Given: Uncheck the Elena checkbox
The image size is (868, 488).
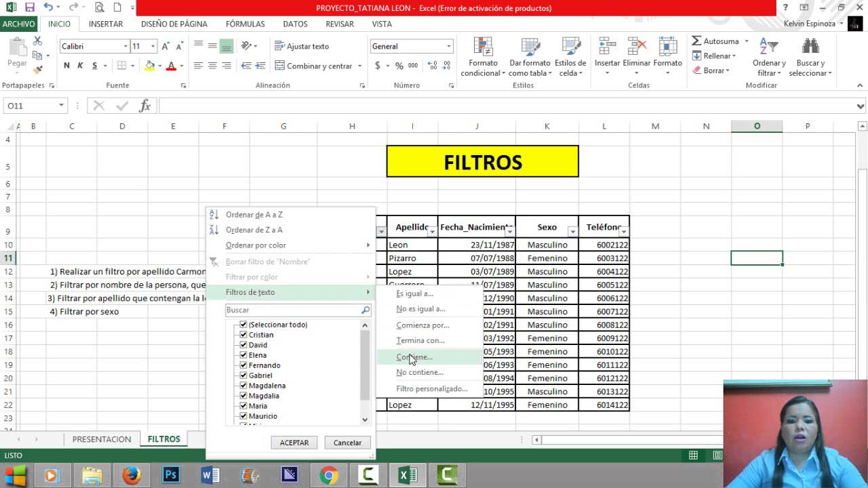Looking at the screenshot, I should click(243, 355).
